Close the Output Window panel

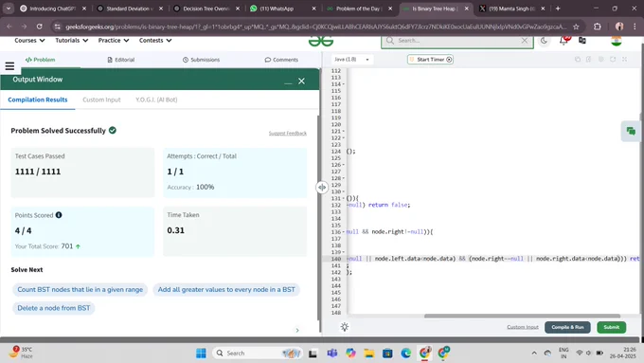click(301, 81)
